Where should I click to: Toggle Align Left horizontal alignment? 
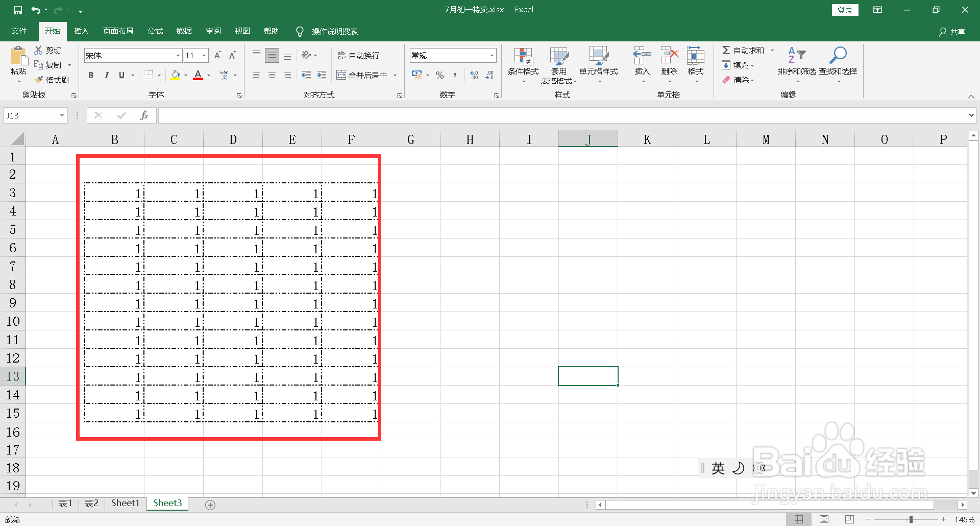[x=257, y=75]
